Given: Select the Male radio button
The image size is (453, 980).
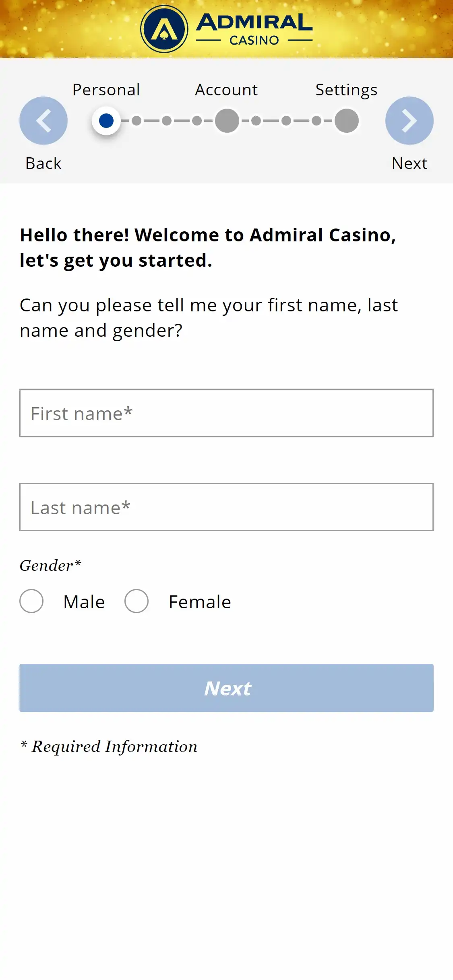Looking at the screenshot, I should pos(31,601).
